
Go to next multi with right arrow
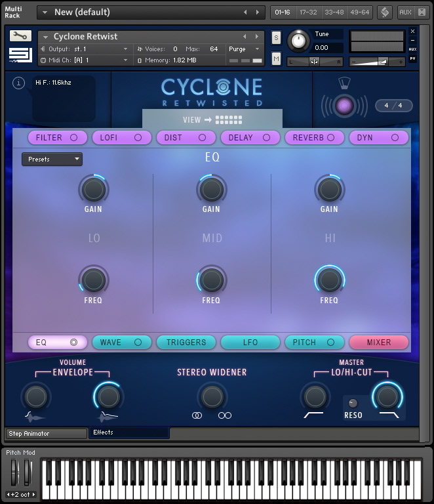pyautogui.click(x=258, y=12)
